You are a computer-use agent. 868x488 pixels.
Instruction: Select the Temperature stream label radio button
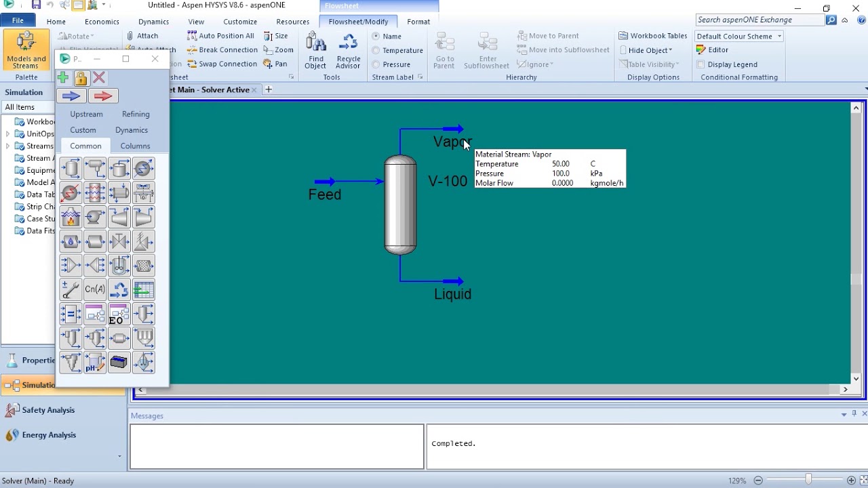pos(376,50)
